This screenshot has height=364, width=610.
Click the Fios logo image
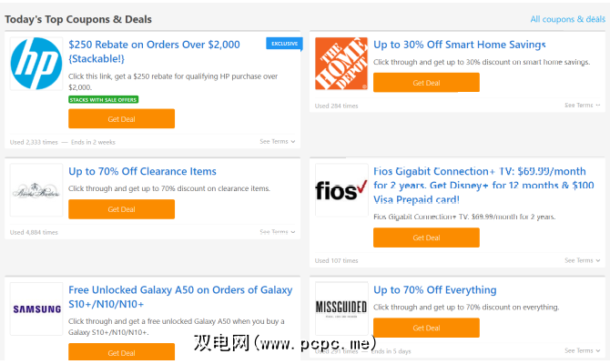[341, 190]
